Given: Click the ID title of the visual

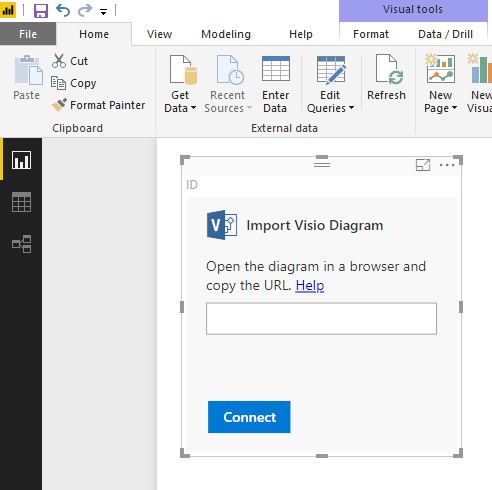Looking at the screenshot, I should tap(192, 185).
